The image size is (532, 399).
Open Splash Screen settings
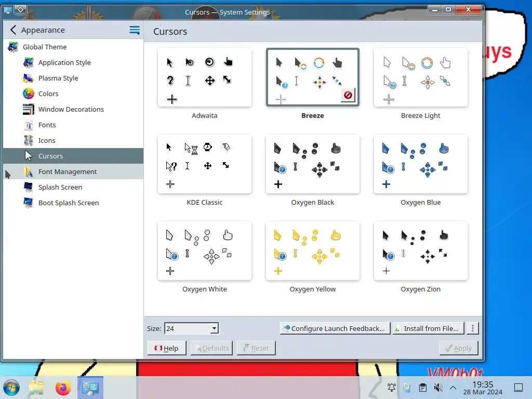pyautogui.click(x=73, y=187)
